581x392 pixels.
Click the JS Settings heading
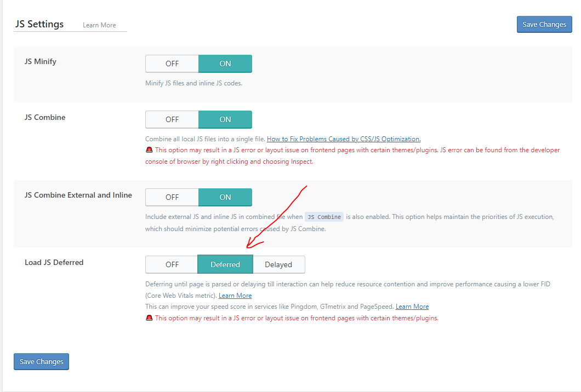39,24
